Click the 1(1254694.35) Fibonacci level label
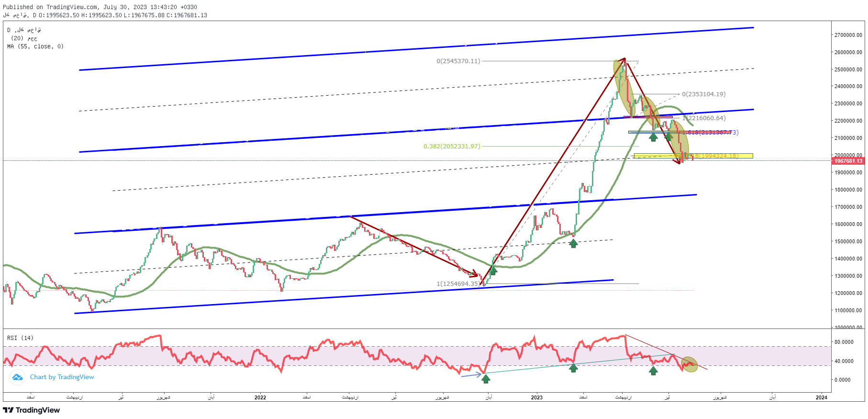The image size is (868, 419). pos(458,284)
